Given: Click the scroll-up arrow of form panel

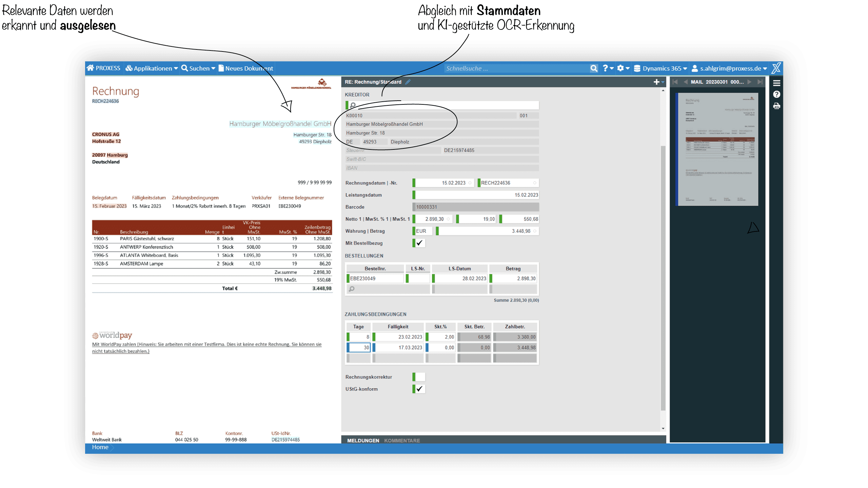Looking at the screenshot, I should click(663, 90).
